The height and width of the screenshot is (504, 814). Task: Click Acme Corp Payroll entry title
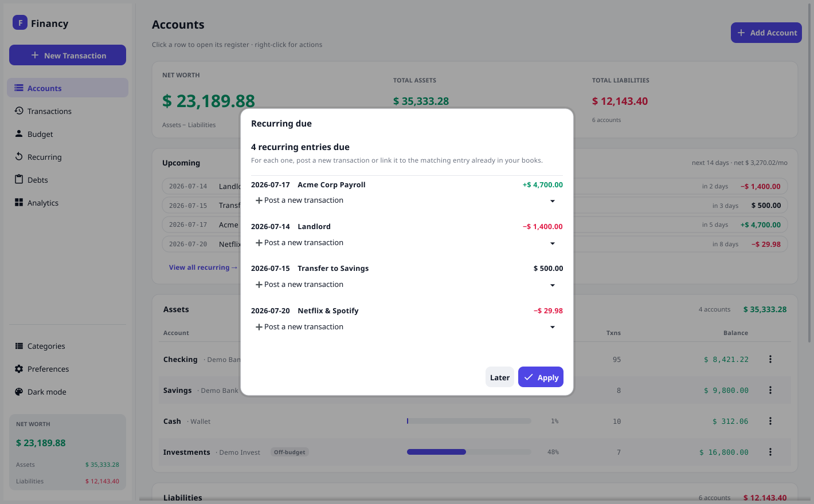point(331,184)
